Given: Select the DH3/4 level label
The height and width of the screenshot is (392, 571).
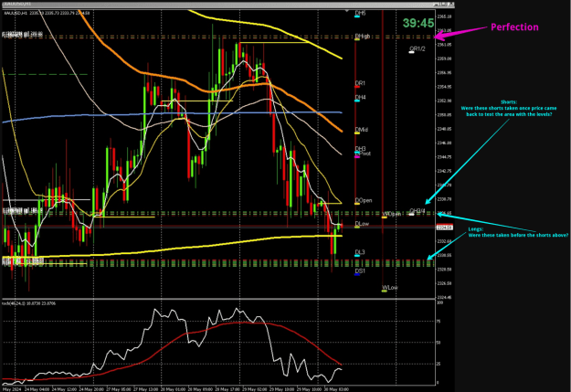Looking at the screenshot, I should click(418, 210).
